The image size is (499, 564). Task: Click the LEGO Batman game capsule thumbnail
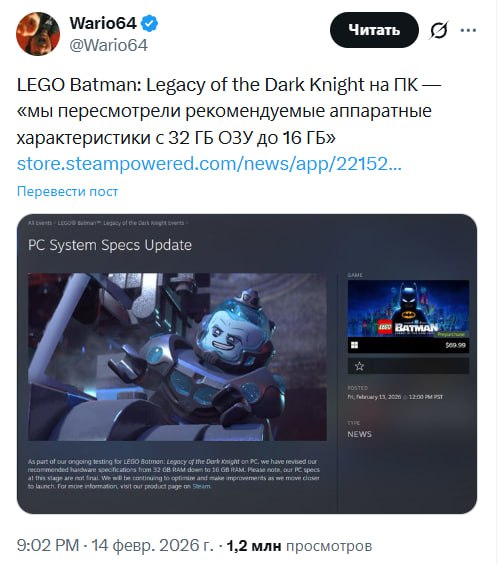[x=408, y=309]
